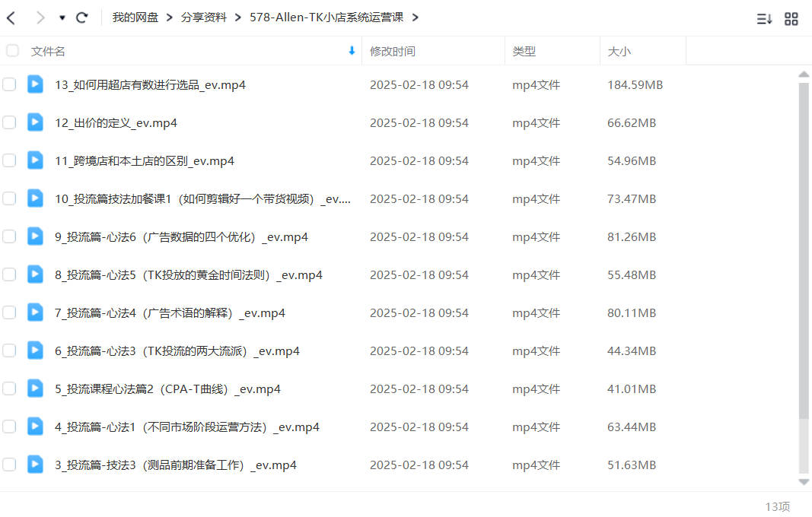
Task: Check the box for 4_投流篇-心法1
Action: click(9, 427)
